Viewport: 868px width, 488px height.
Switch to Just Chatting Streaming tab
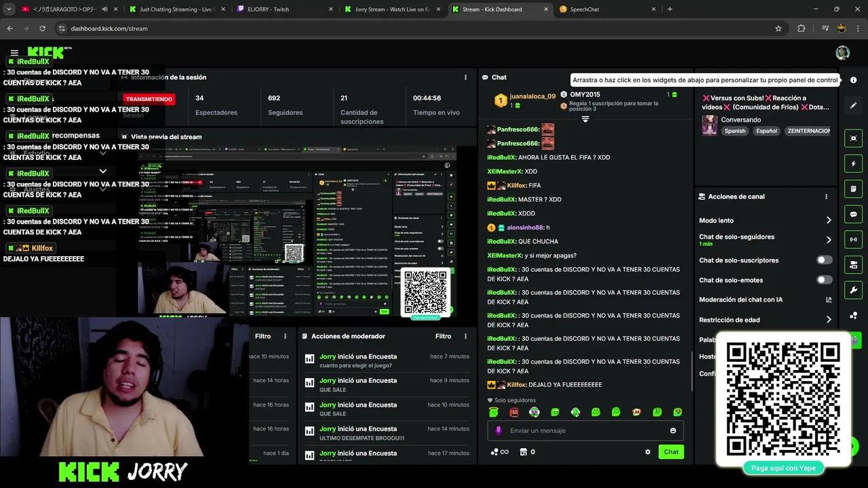pos(178,9)
